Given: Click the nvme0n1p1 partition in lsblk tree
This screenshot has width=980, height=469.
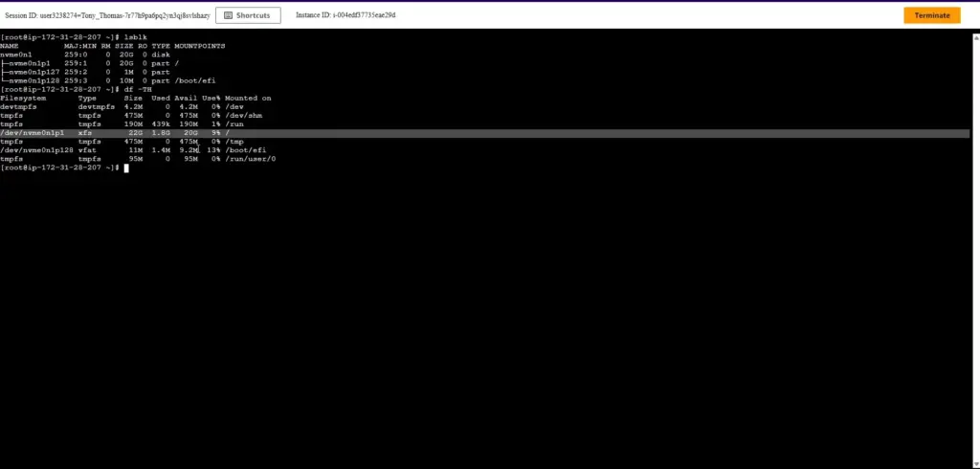Looking at the screenshot, I should [x=29, y=63].
